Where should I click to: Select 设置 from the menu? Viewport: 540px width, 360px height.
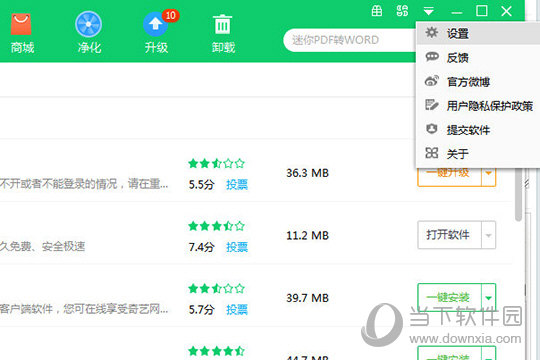point(478,33)
